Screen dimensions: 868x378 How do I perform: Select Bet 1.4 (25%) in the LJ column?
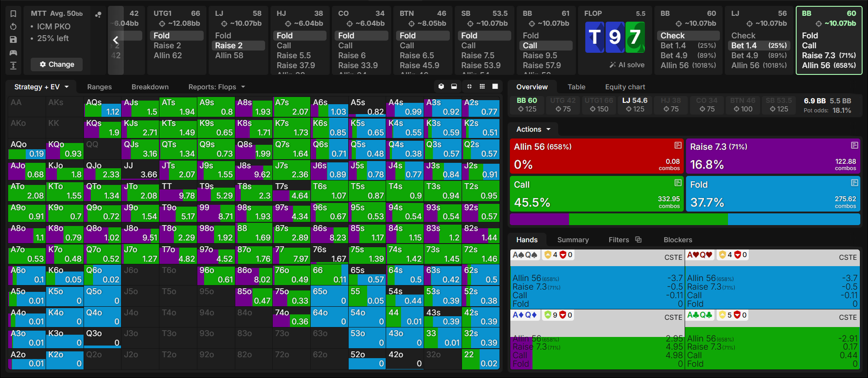(759, 46)
